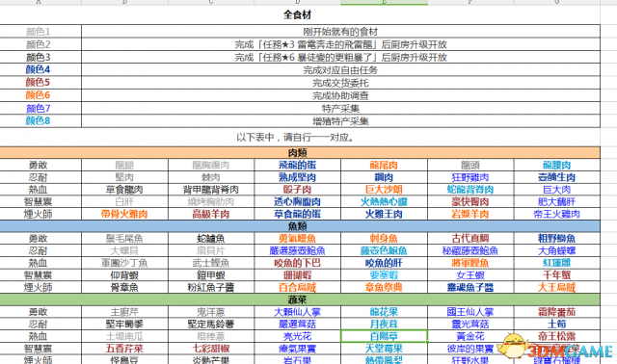Click the 草食龍的蛋 cell
617x364 pixels.
click(x=298, y=214)
